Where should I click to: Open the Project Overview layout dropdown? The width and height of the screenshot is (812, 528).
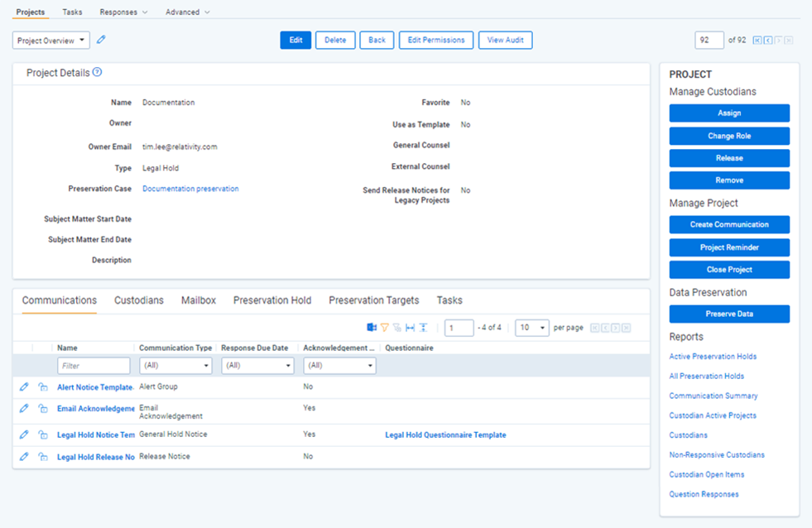pyautogui.click(x=50, y=41)
